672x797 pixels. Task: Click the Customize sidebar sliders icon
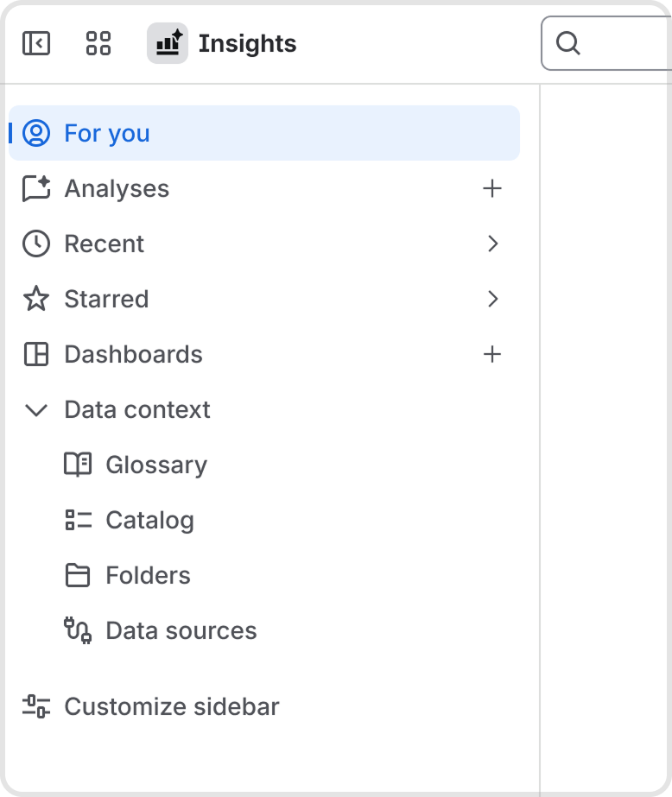[36, 706]
